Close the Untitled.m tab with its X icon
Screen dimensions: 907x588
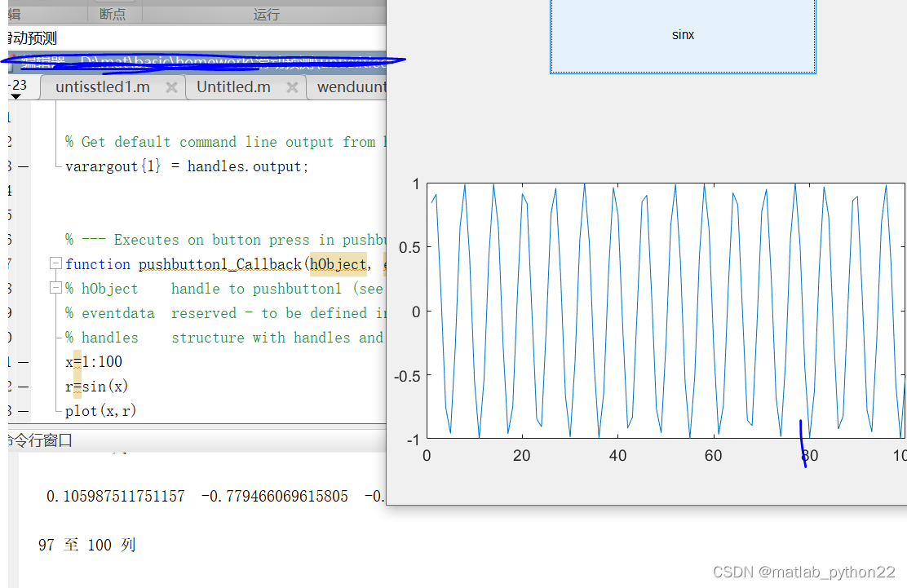293,86
